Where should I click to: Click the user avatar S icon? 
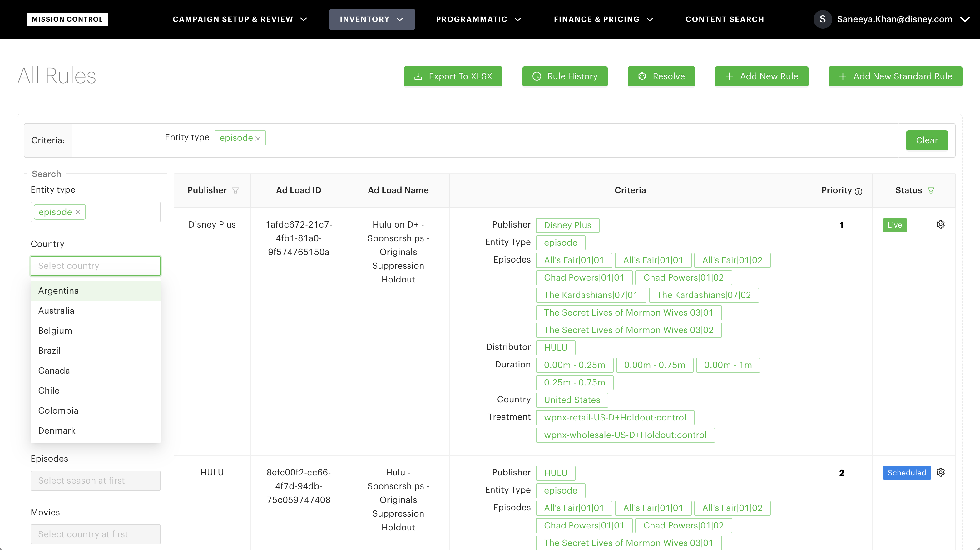(x=823, y=19)
